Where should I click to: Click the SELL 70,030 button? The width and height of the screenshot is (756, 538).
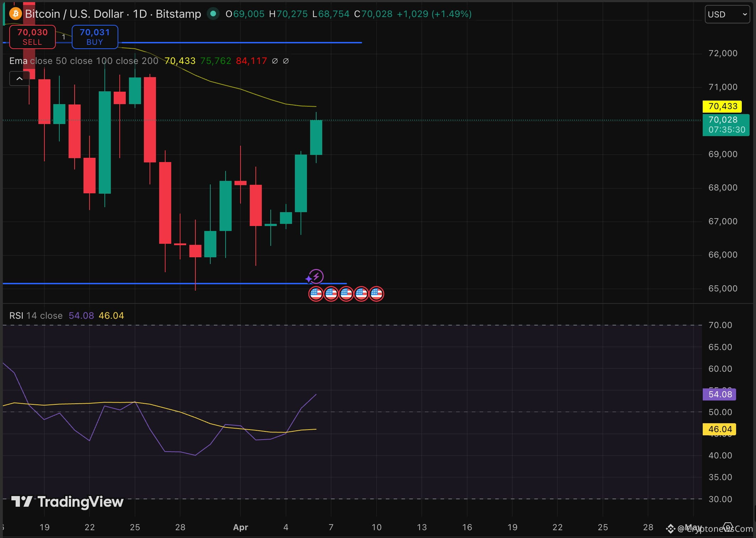tap(32, 37)
